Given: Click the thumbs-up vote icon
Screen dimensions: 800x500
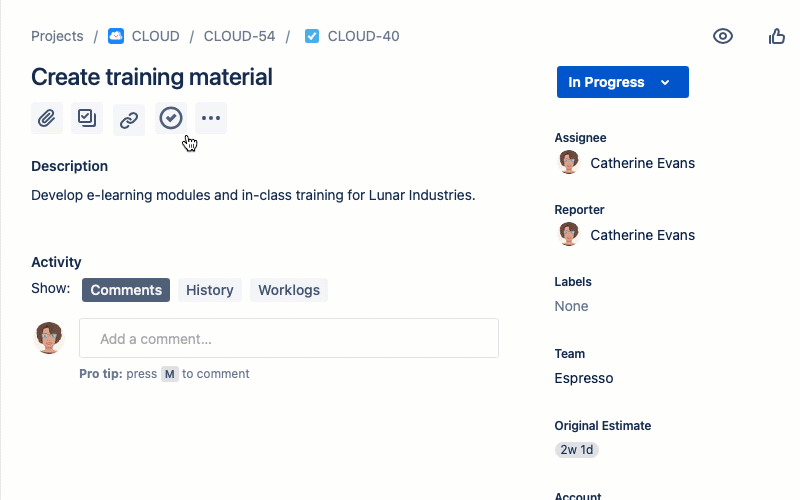Looking at the screenshot, I should (777, 36).
